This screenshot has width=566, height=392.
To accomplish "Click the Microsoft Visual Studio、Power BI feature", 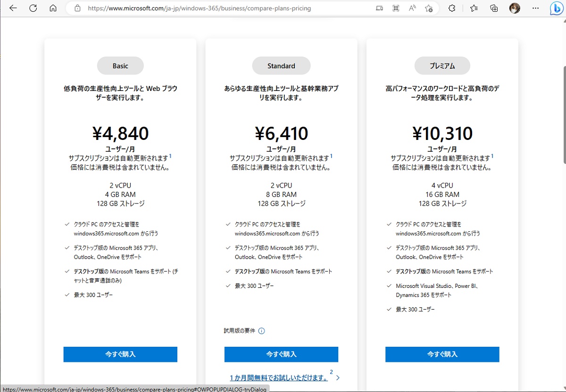I will pyautogui.click(x=438, y=290).
